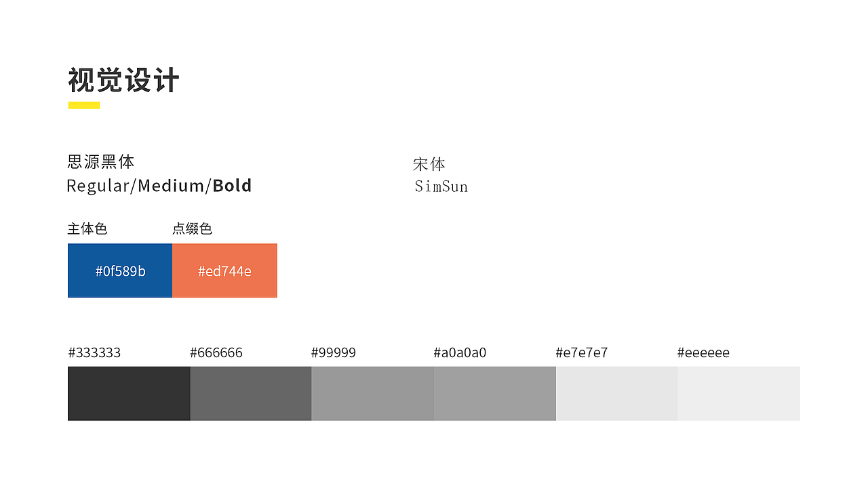Pick the blue #0f589b color swatch
The image size is (868, 488).
coord(120,270)
